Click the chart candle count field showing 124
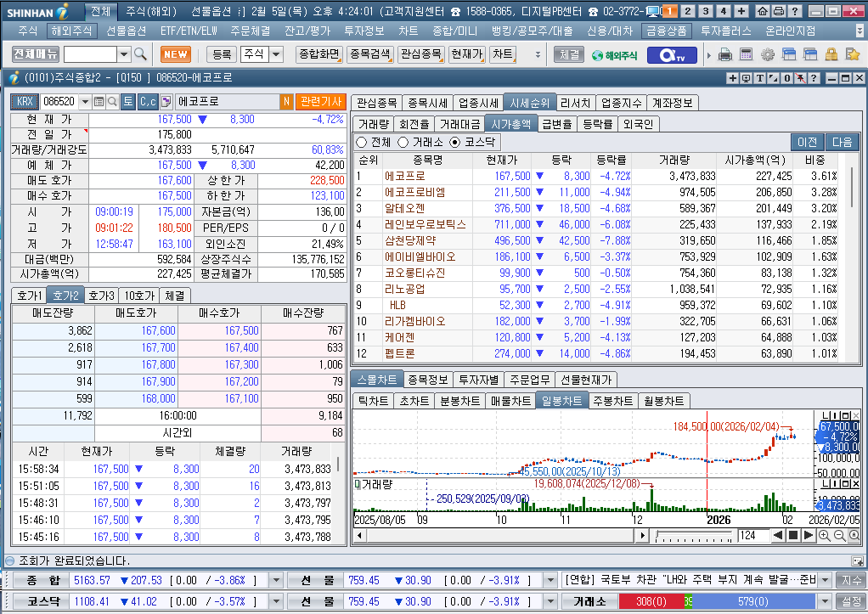This screenshot has height=614, width=868. coord(752,535)
